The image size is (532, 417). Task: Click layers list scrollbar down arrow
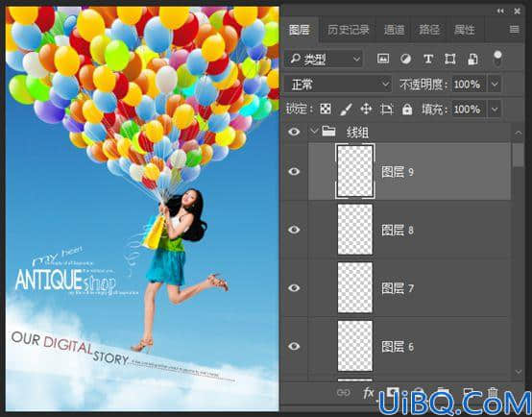pos(519,372)
